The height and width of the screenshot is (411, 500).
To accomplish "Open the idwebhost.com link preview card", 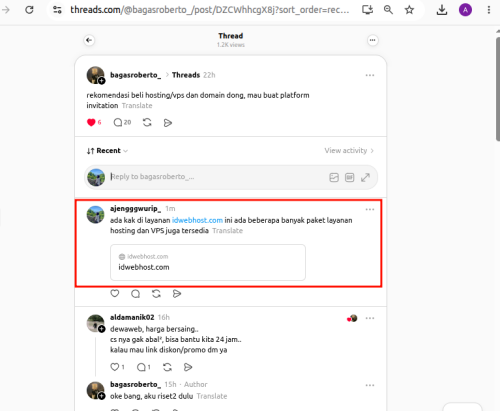I will tap(208, 262).
